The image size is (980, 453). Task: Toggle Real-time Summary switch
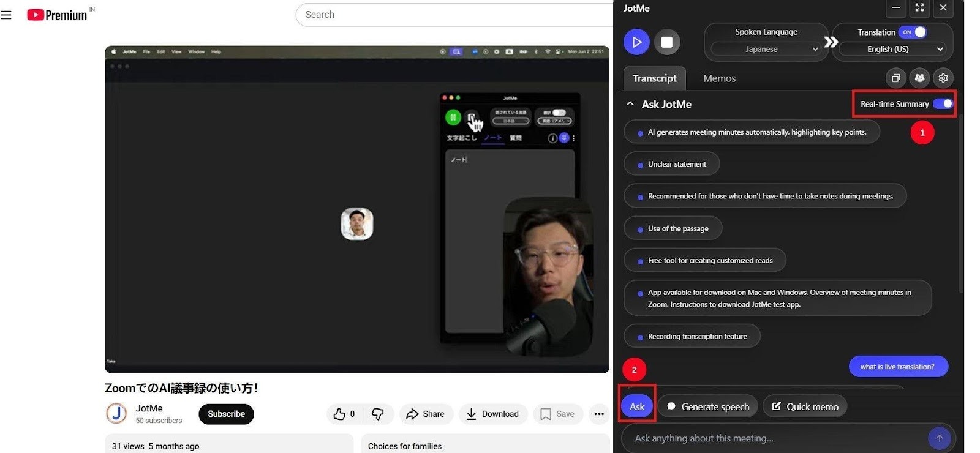(x=943, y=104)
